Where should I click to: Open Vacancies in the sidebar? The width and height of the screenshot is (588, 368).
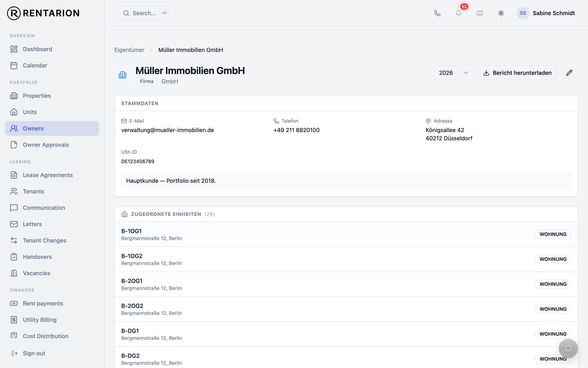pyautogui.click(x=52, y=273)
